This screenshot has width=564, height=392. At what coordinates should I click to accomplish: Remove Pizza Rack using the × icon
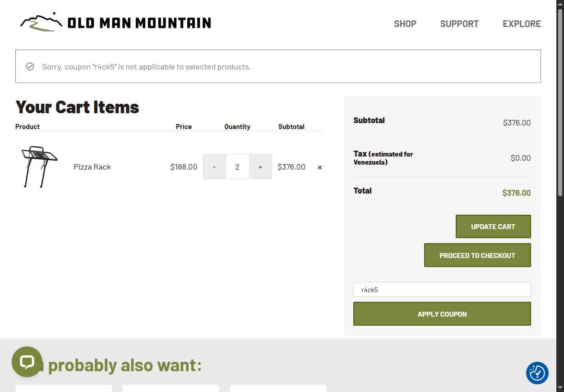click(x=320, y=167)
